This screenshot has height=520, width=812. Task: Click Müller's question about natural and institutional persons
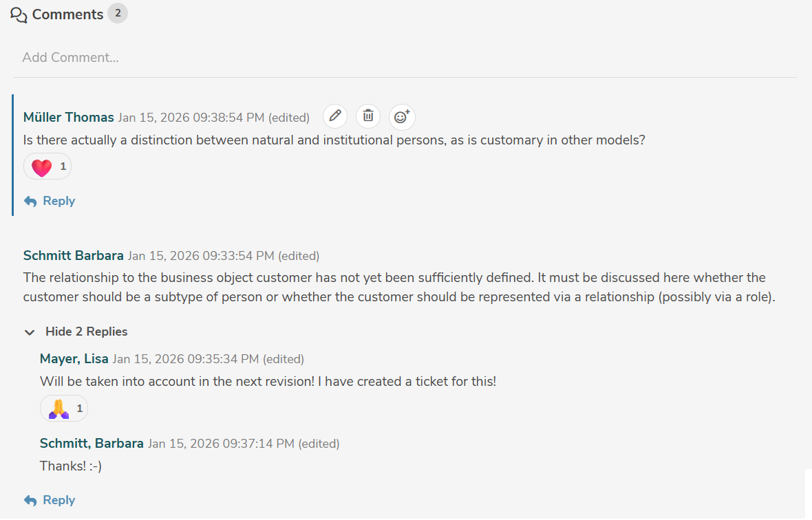334,140
